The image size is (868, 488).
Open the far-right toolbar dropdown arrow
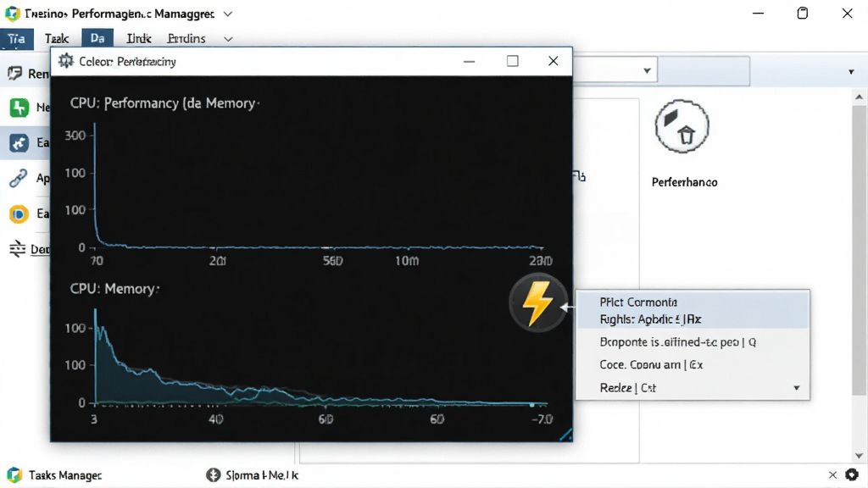[851, 72]
